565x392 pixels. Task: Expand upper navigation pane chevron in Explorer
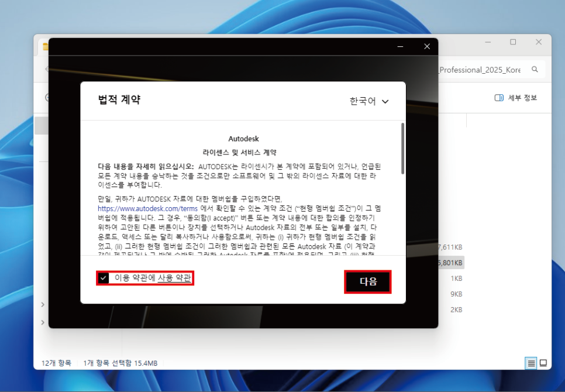43,305
